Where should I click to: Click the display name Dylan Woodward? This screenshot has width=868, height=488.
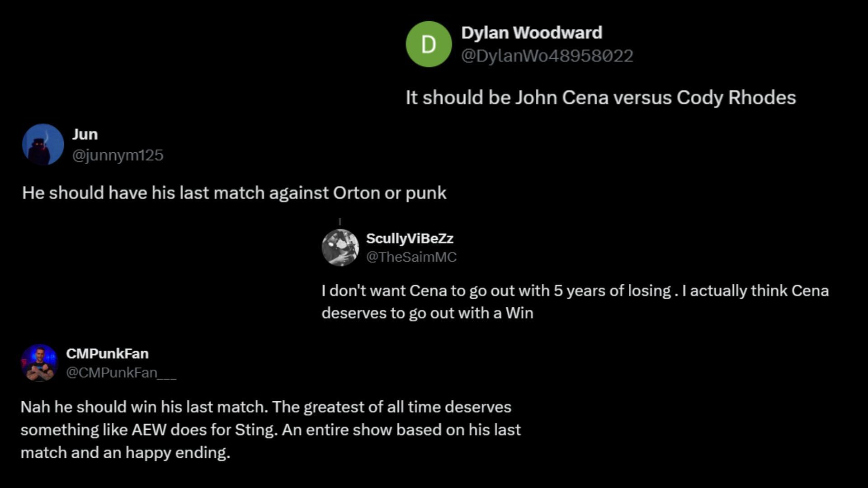(x=532, y=33)
